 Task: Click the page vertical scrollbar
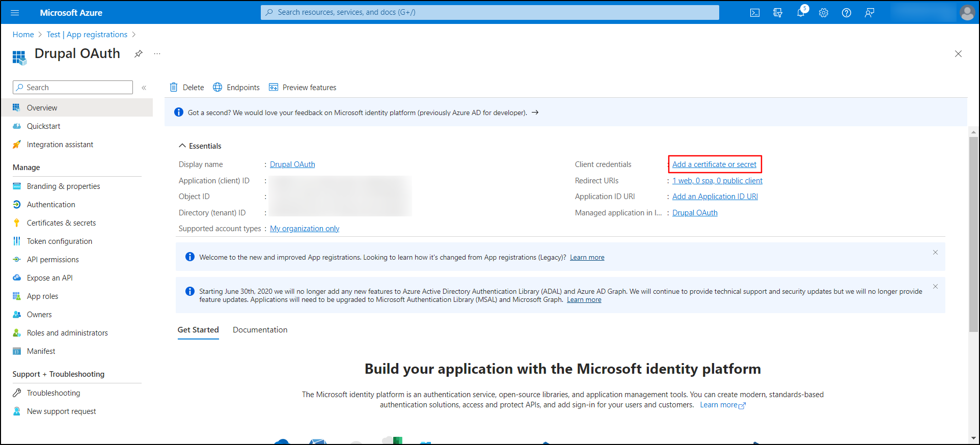pos(973,234)
